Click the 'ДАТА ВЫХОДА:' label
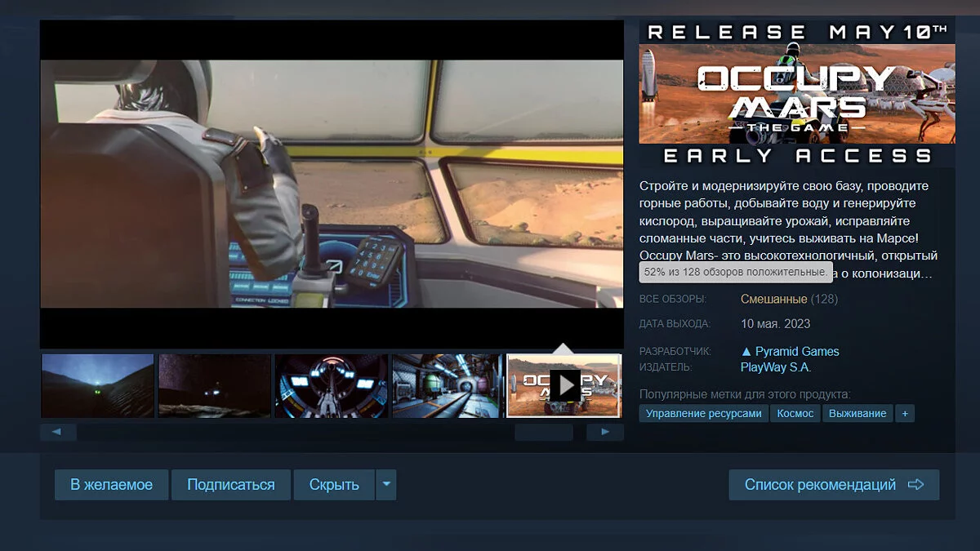 [675, 323]
